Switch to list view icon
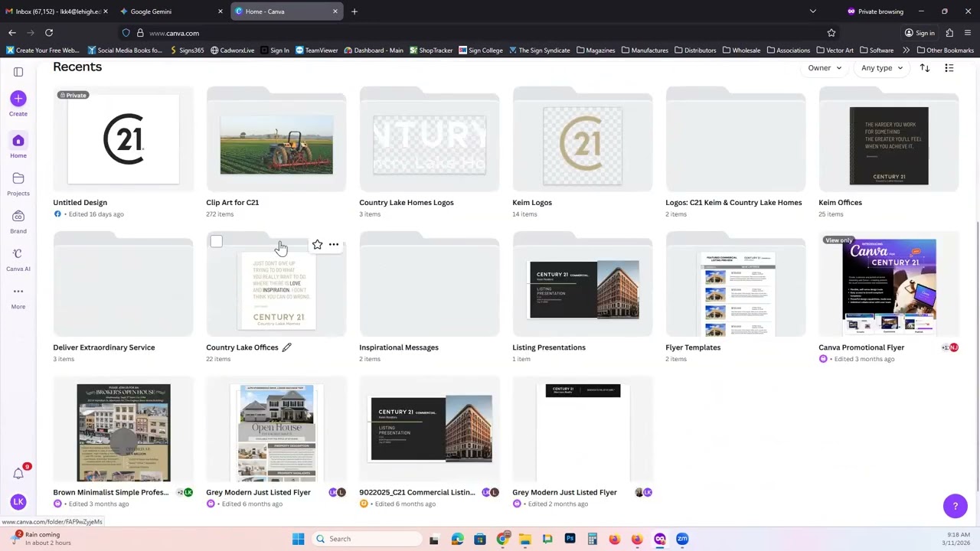 coord(949,68)
